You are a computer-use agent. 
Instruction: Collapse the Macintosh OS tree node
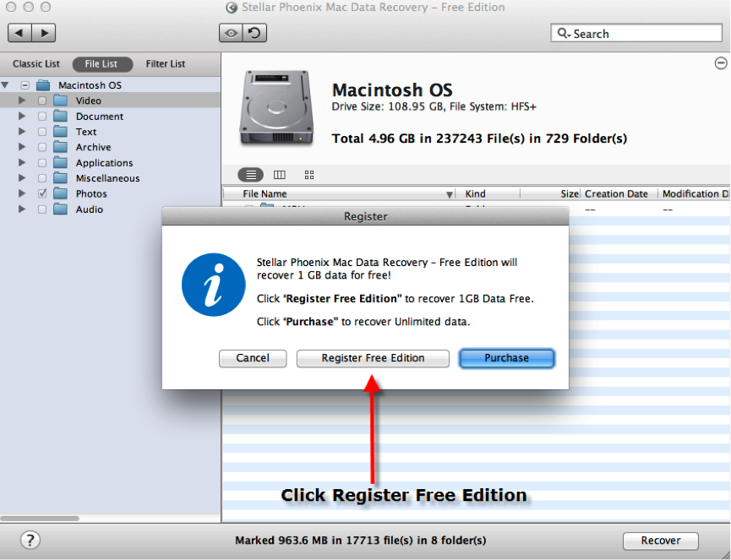5,85
